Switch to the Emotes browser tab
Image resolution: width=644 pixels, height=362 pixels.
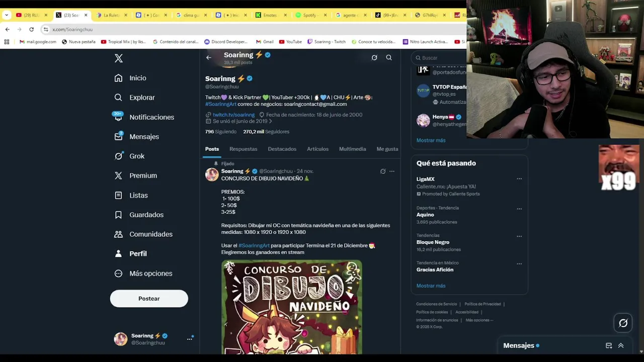271,15
